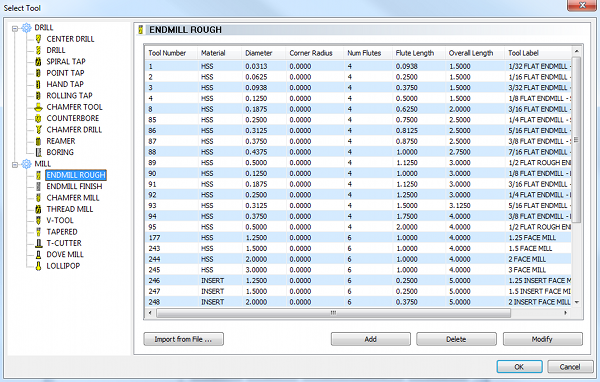The image size is (600, 382).
Task: Click the Cancel button
Action: click(x=570, y=367)
